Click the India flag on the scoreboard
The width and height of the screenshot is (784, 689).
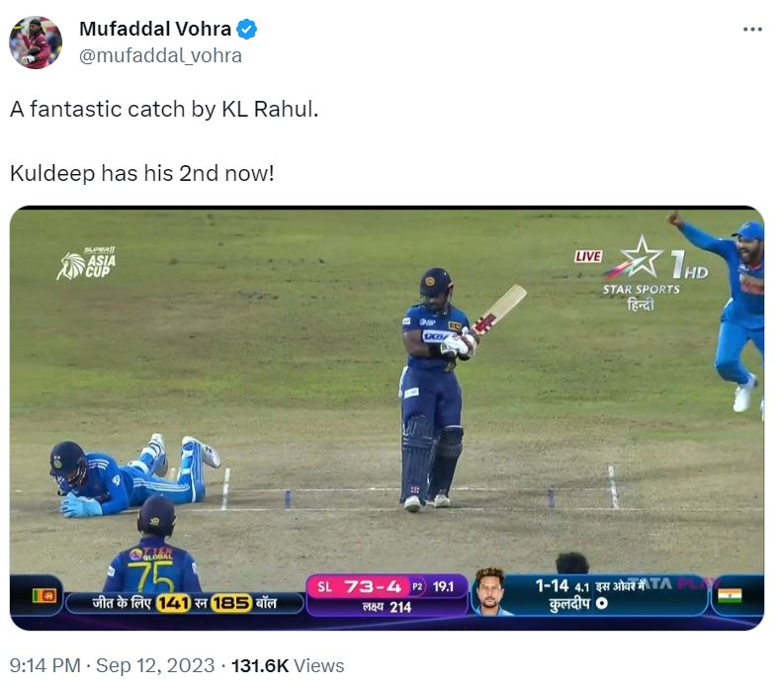click(x=730, y=596)
